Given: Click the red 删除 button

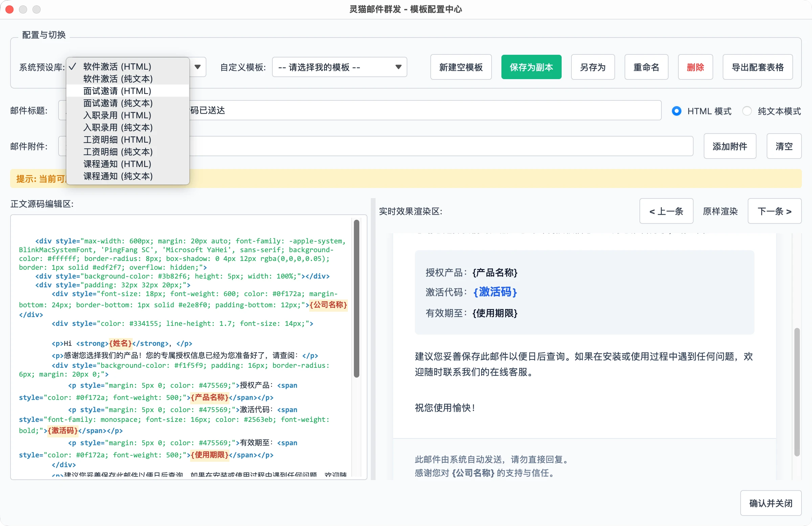Looking at the screenshot, I should pyautogui.click(x=695, y=67).
